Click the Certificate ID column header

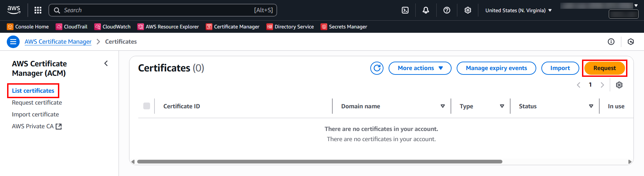coord(182,106)
